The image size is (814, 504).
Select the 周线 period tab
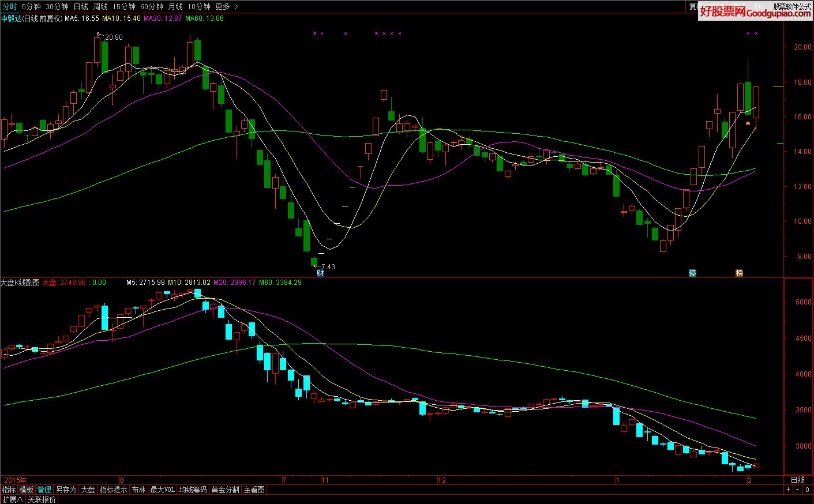(x=100, y=6)
